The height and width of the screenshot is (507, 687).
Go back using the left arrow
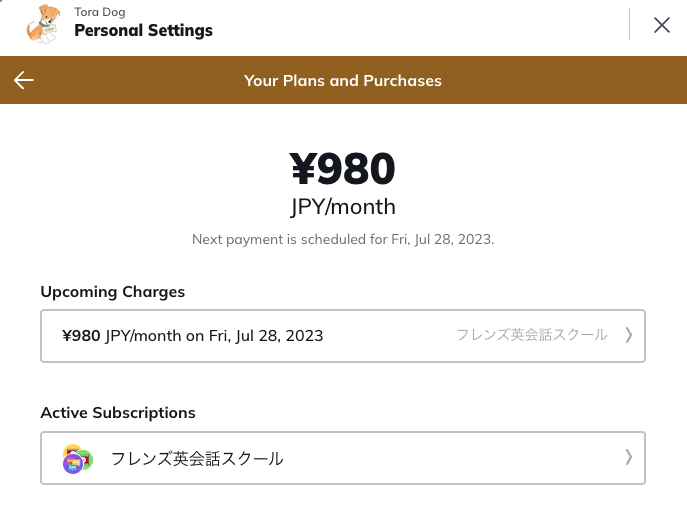24,81
